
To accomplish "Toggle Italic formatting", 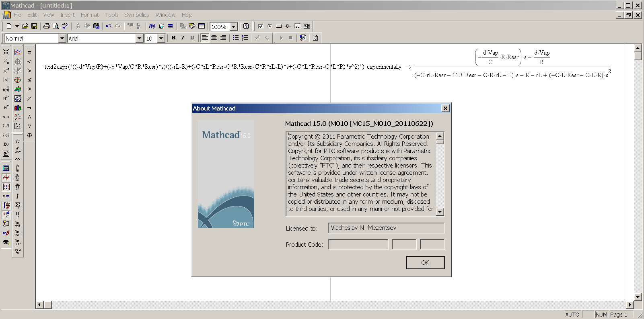I will click(x=183, y=38).
